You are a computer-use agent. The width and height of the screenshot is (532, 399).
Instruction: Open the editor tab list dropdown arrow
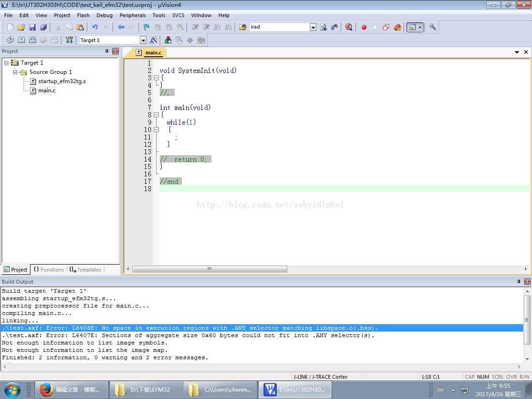coord(517,52)
